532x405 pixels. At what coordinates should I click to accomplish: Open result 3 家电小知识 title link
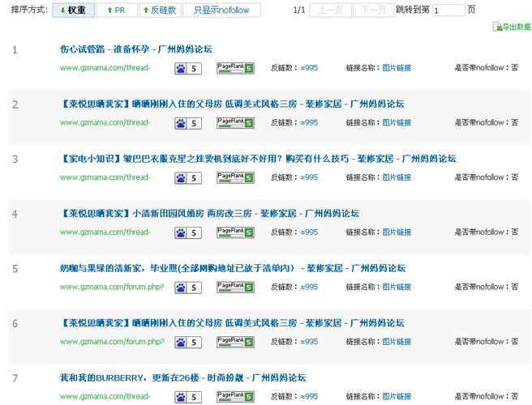click(258, 159)
